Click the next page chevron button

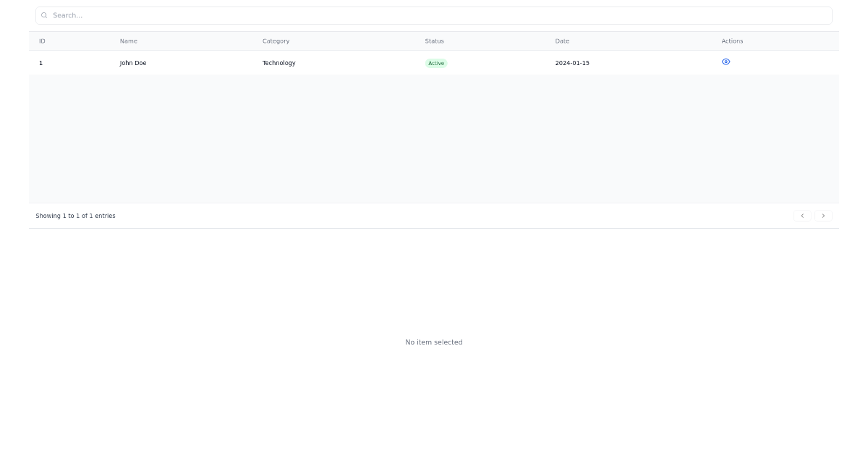coord(823,216)
